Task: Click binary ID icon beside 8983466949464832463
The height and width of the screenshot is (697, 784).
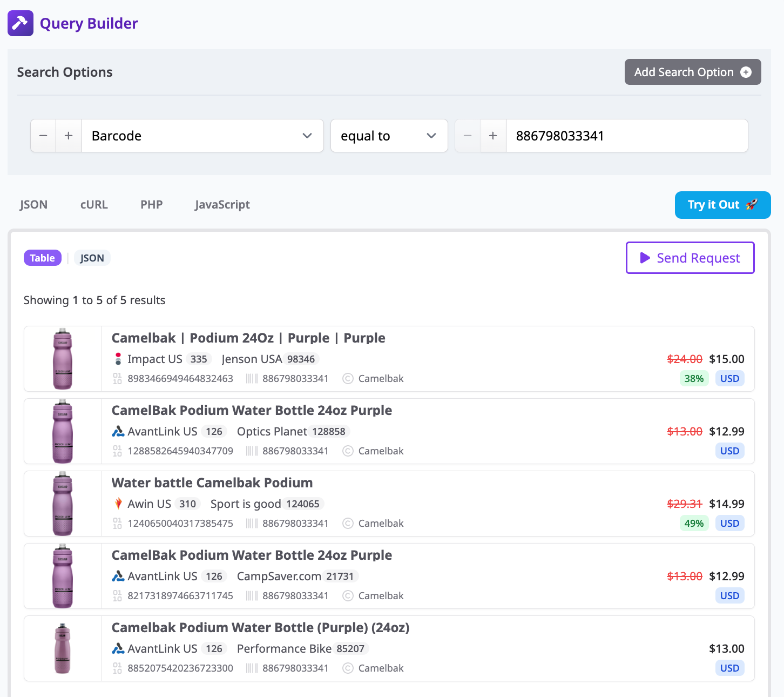Action: [x=117, y=378]
